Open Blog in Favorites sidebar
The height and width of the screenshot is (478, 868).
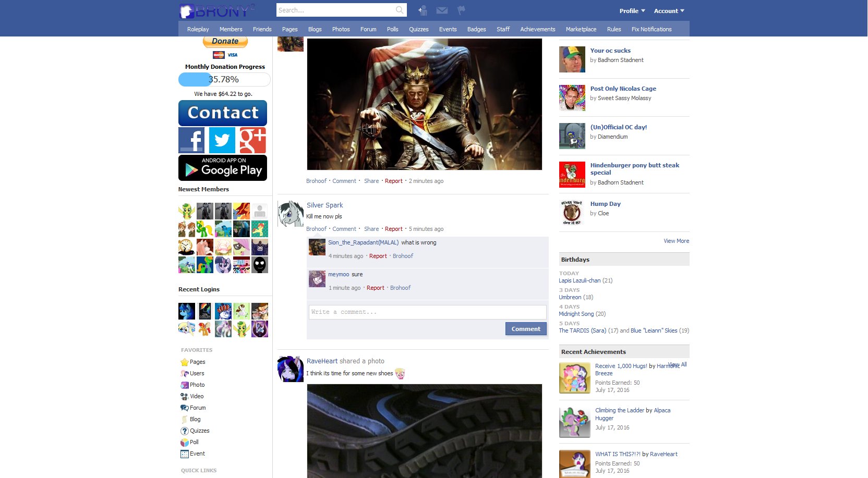click(x=195, y=419)
